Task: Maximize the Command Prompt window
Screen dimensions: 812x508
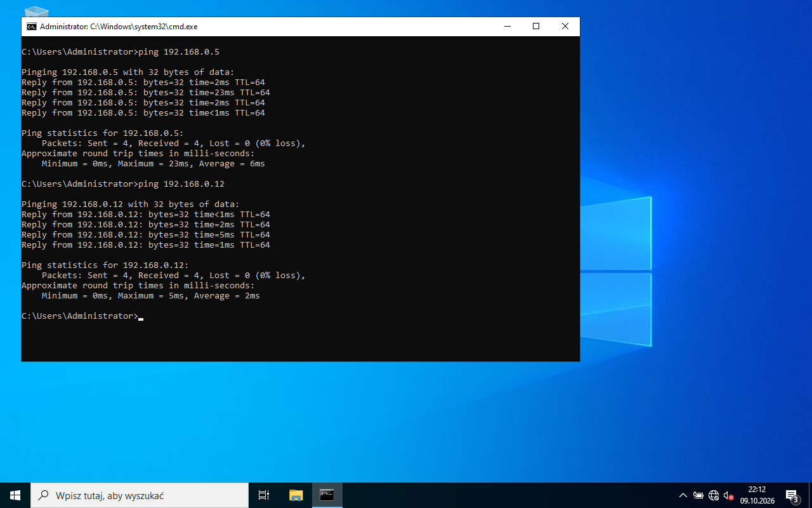Action: pos(536,26)
